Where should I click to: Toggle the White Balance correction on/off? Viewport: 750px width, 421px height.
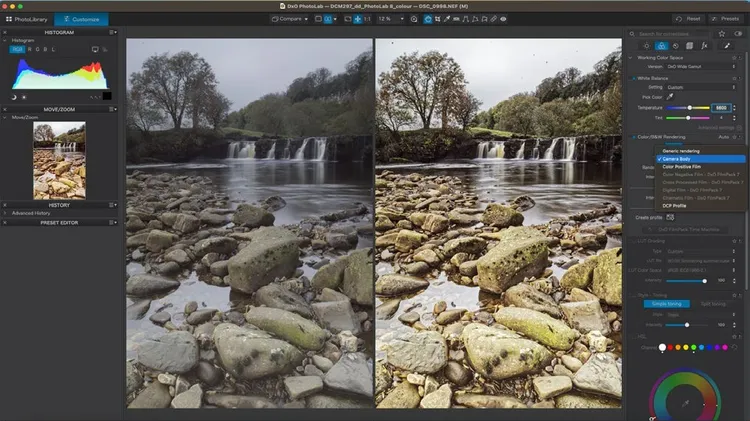[634, 78]
